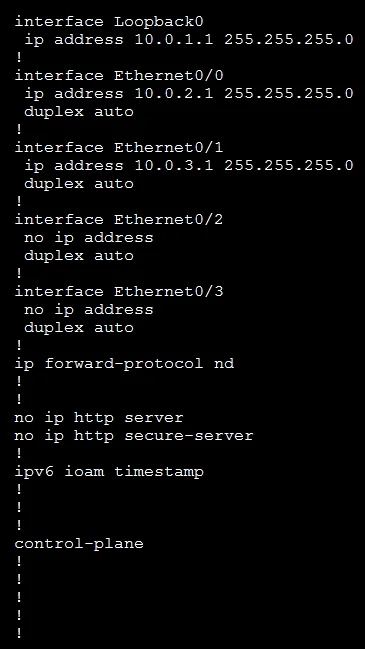The width and height of the screenshot is (365, 649).
Task: Click the 'interface Ethernet0/3' line
Action: [x=119, y=291]
